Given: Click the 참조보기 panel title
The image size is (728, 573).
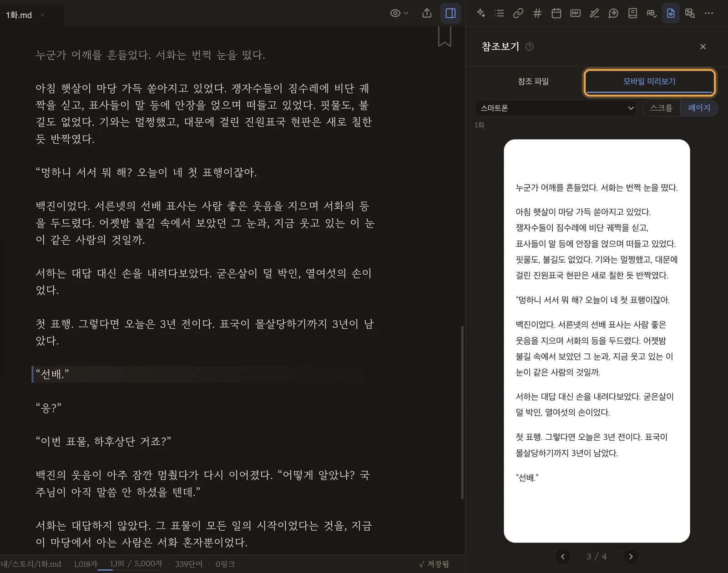Looking at the screenshot, I should 500,46.
